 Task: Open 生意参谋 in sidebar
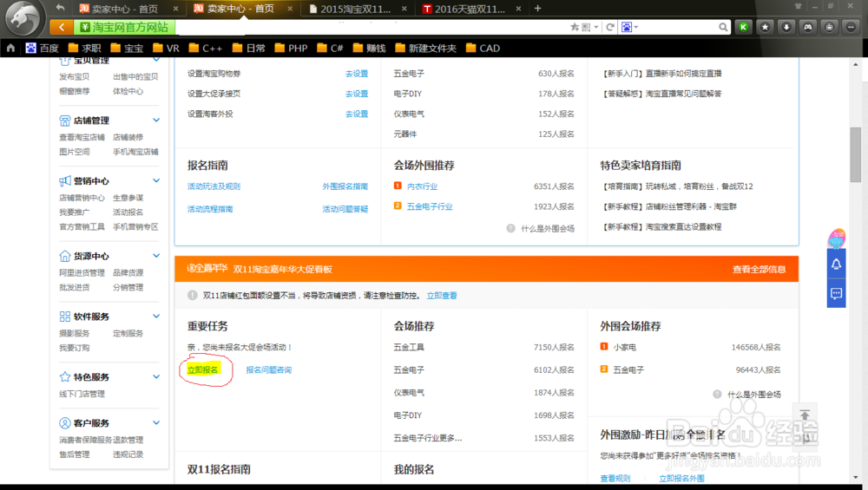[128, 198]
